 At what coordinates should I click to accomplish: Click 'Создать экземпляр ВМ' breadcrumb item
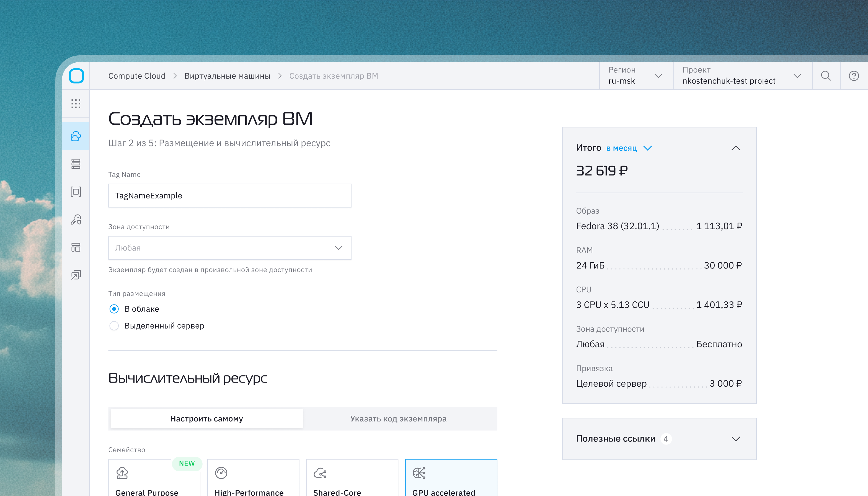pos(334,76)
